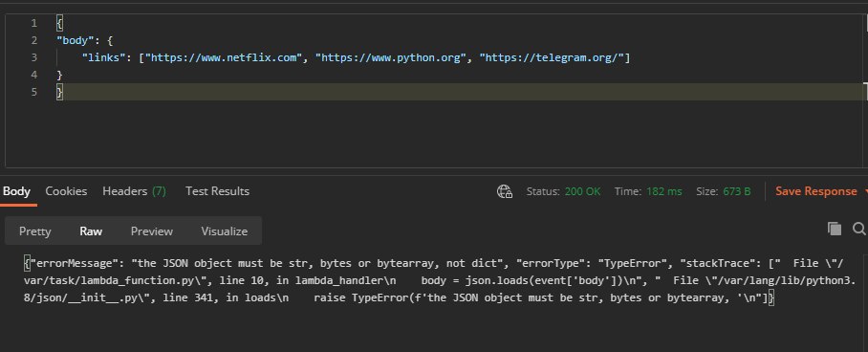The image size is (868, 352).
Task: Click the 200 OK status text
Action: (x=582, y=191)
